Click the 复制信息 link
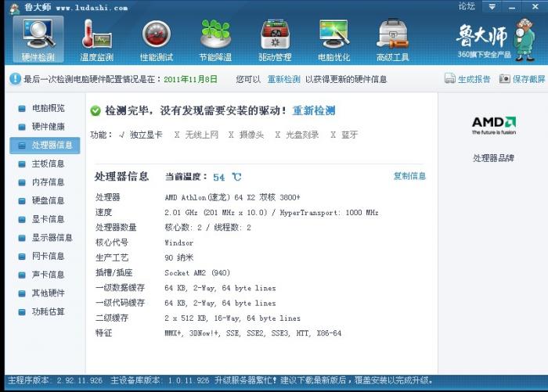This screenshot has width=548, height=392. click(409, 176)
